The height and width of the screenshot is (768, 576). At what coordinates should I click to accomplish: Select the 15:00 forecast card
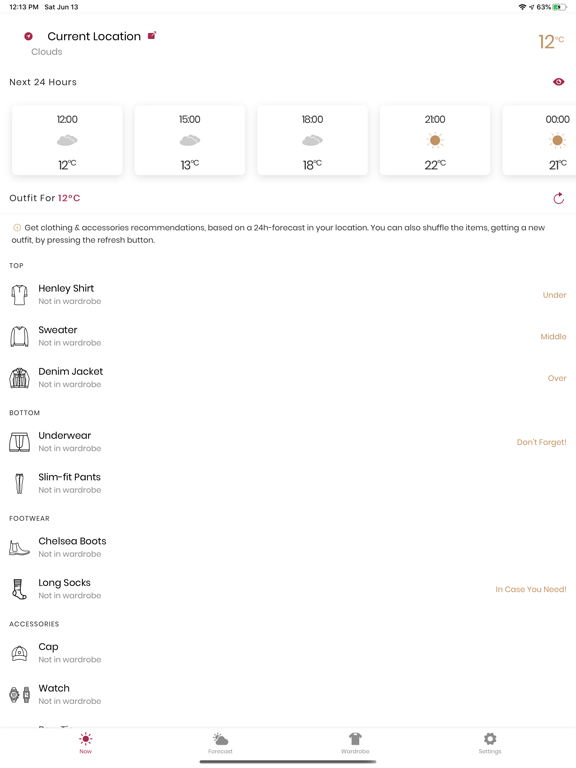[x=190, y=140]
